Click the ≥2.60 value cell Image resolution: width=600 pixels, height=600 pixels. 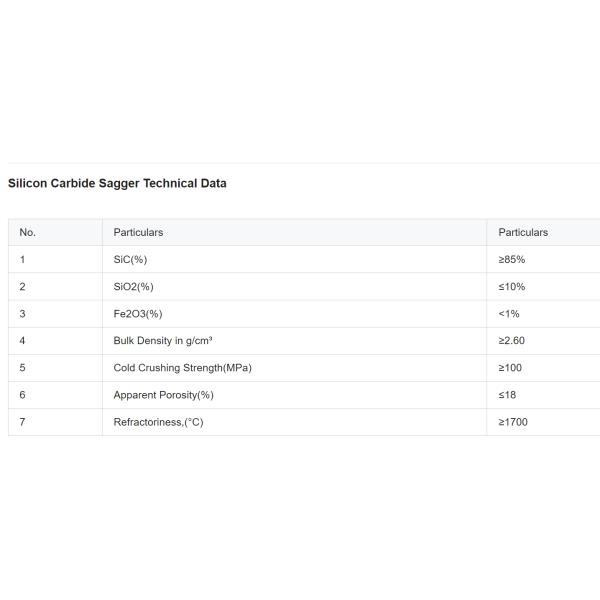point(512,340)
